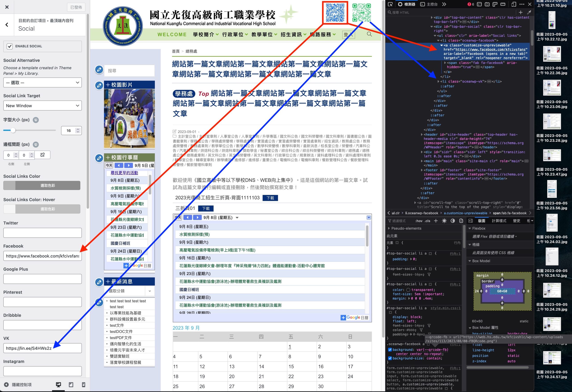572x392 pixels.
Task: Click the pencil edit icon beside 校園影片
Action: pyautogui.click(x=99, y=85)
